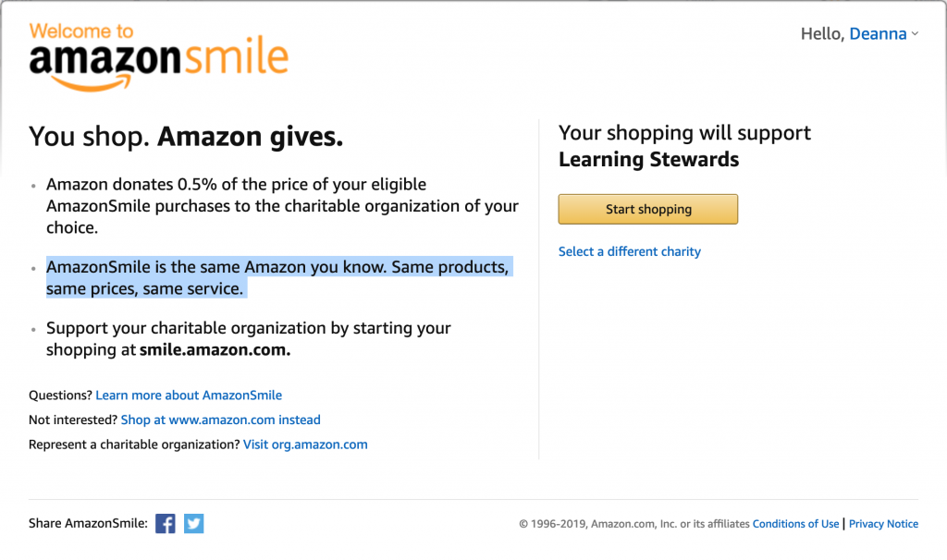Screen dimensions: 947x560
Task: Click the Amazon donates 0.5% bullet text
Action: tap(282, 206)
